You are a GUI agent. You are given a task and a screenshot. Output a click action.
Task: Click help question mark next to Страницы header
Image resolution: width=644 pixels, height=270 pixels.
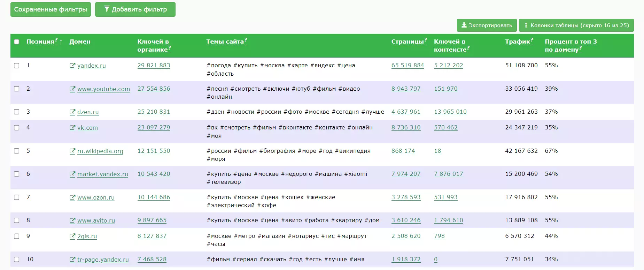[x=425, y=40]
